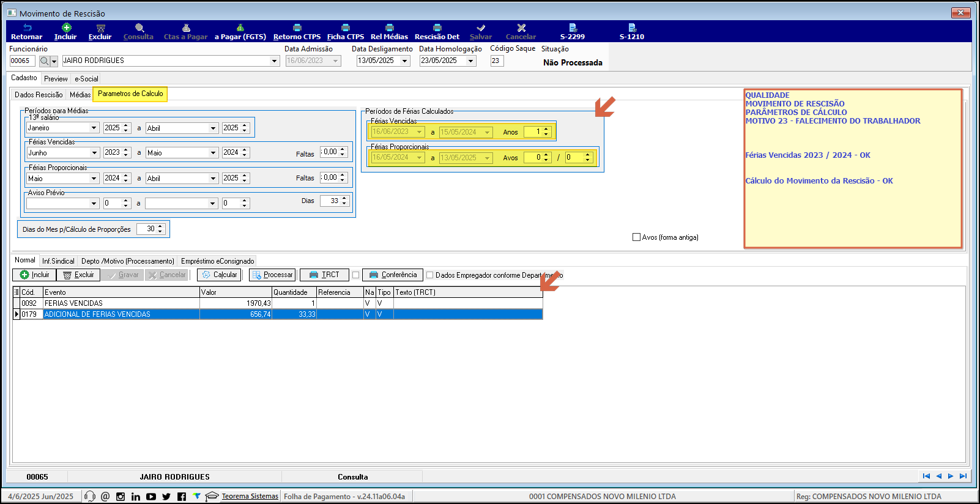Screen dimensions: 980x504
Task: Open Médias tab
Action: (80, 95)
